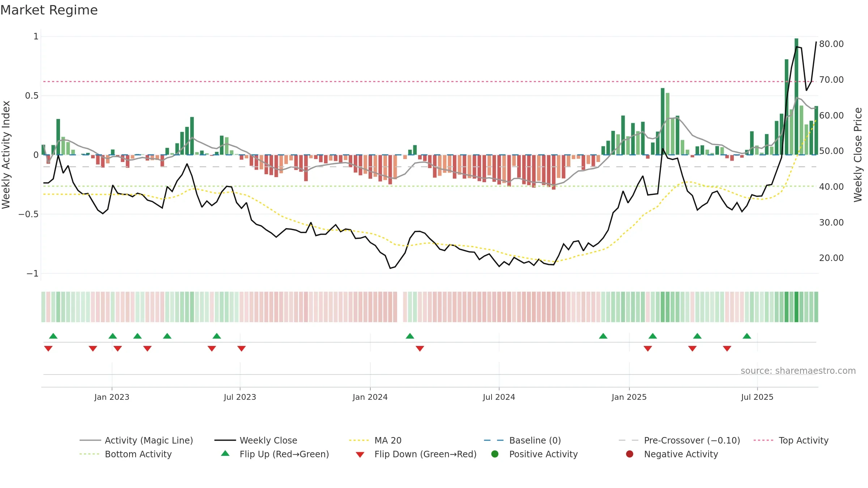Screen dimensions: 868x488
Task: Toggle the Pre-Crossover (−0.10) legend entry
Action: (x=679, y=440)
